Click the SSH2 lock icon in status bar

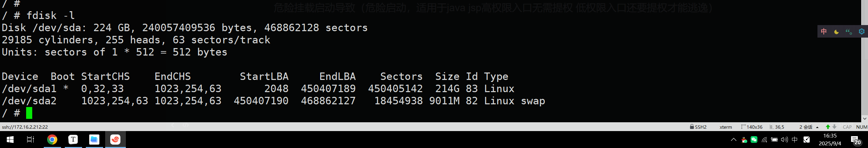click(x=692, y=127)
